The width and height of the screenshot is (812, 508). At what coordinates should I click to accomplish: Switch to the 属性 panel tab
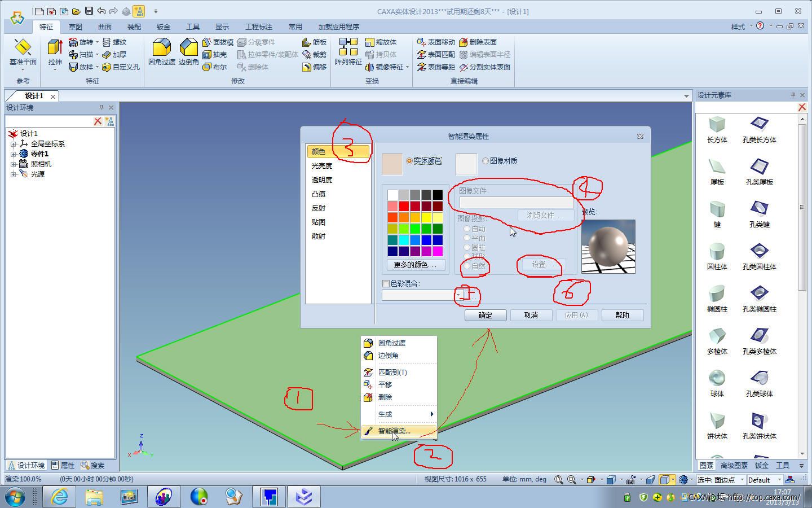tap(63, 465)
